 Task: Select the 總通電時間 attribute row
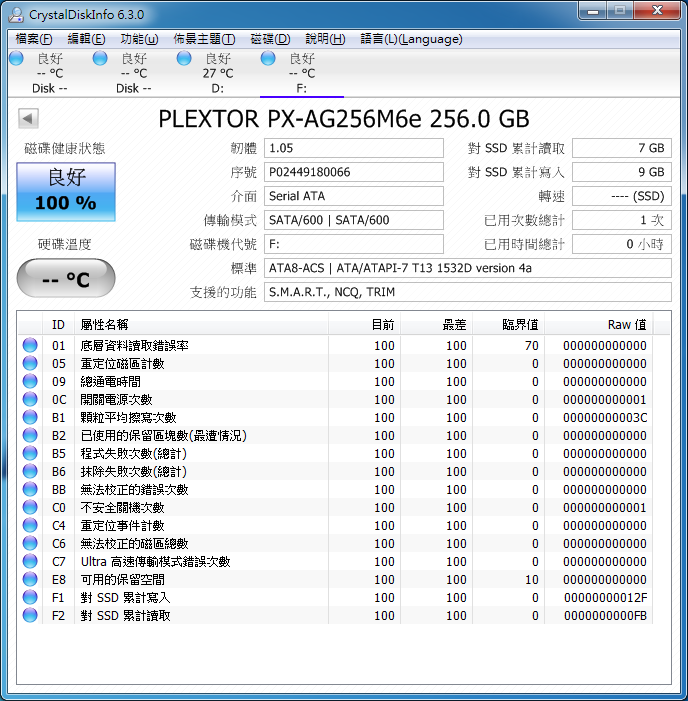click(335, 381)
